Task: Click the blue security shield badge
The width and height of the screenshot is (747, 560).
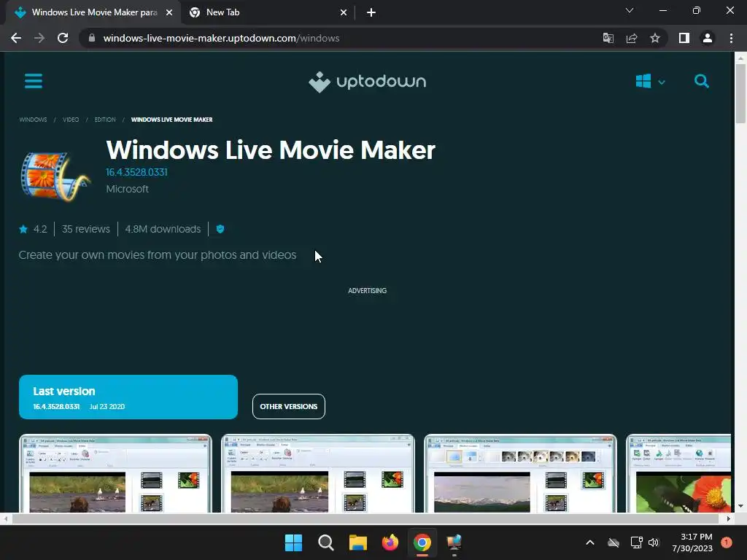Action: click(x=220, y=229)
